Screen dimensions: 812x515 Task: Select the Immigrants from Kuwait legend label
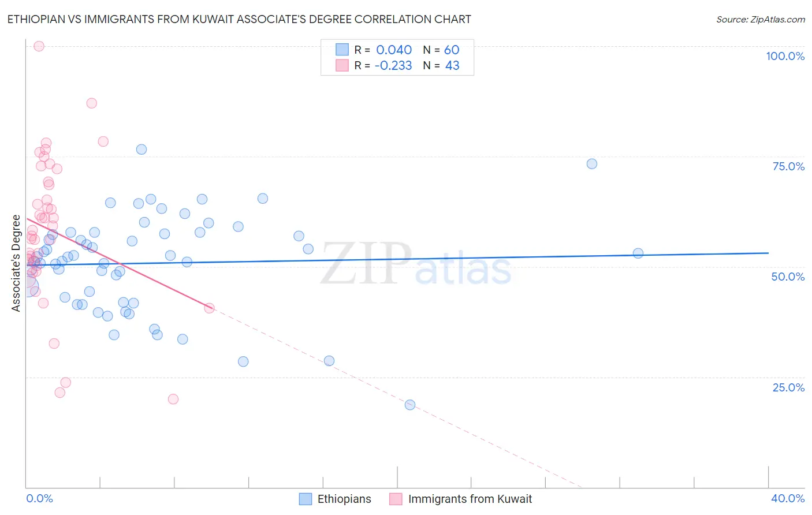pyautogui.click(x=470, y=499)
